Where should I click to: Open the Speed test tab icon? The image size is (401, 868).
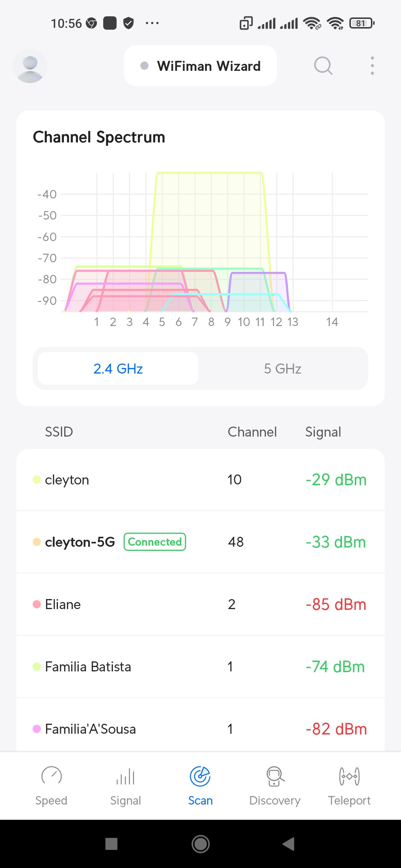pyautogui.click(x=51, y=776)
